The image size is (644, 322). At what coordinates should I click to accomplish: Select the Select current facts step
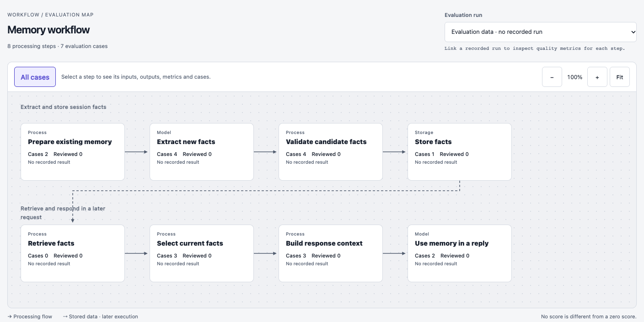point(202,253)
